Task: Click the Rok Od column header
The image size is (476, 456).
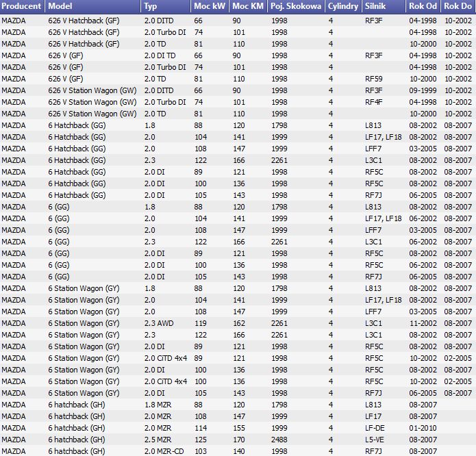Action: coord(423,6)
